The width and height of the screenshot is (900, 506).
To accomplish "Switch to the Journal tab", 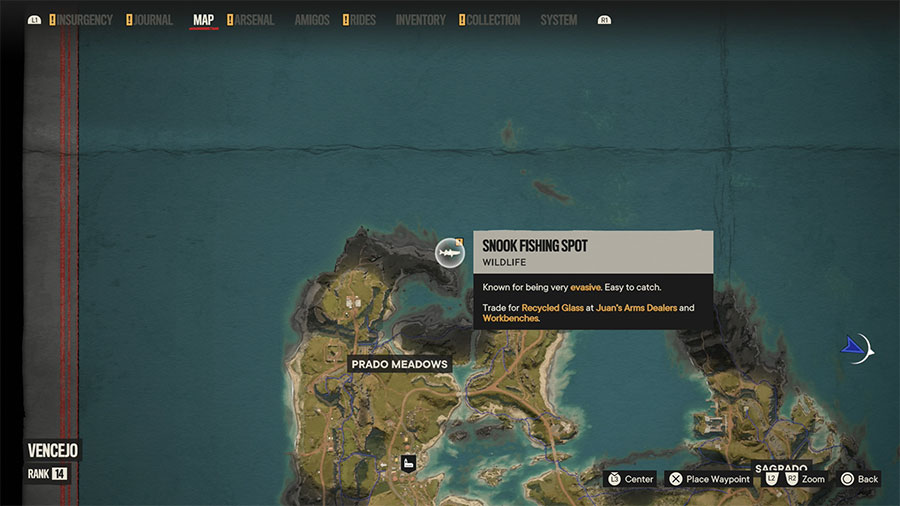I will point(149,20).
